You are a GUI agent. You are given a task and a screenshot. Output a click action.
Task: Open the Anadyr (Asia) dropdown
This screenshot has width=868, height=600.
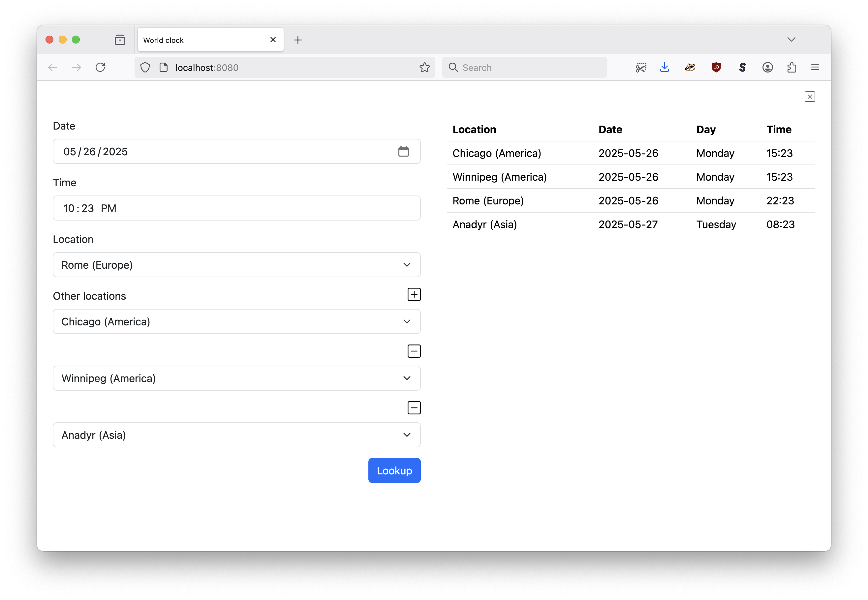236,435
